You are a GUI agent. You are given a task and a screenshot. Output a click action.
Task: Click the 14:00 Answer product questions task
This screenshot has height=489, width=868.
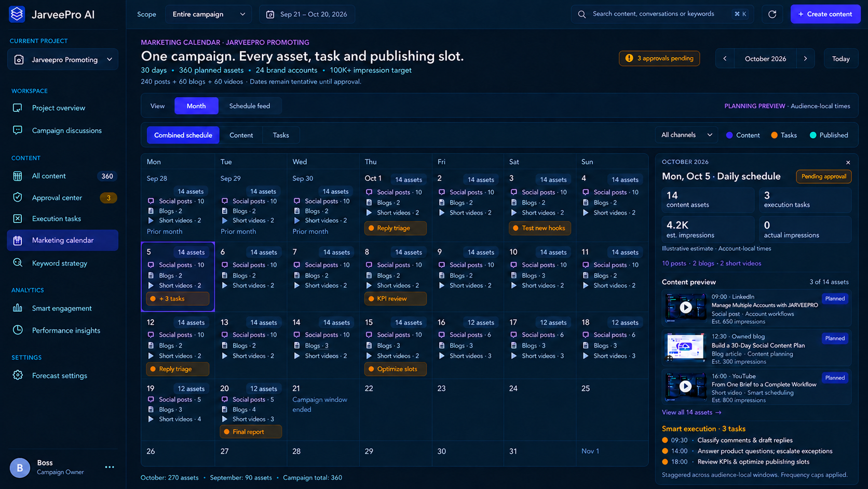tap(747, 451)
